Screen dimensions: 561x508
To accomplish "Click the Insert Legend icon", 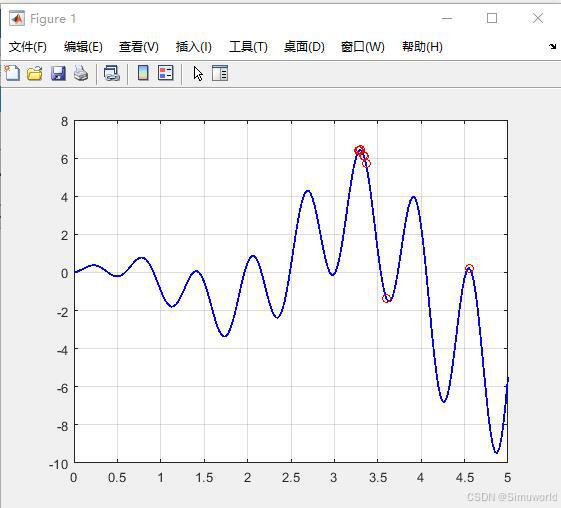I will 166,73.
